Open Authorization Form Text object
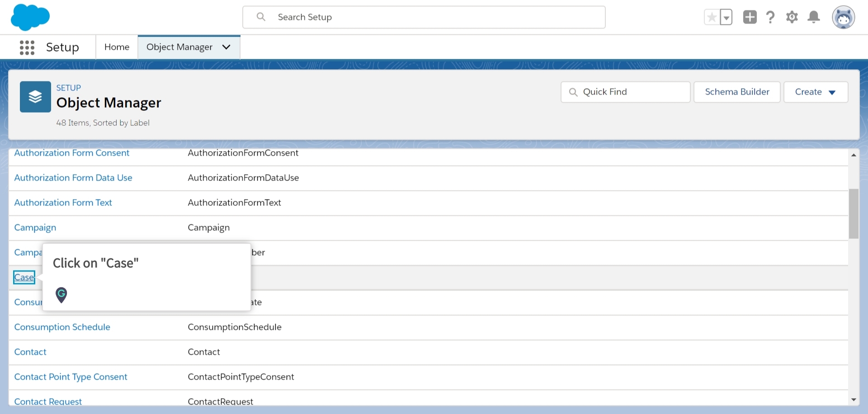 (x=63, y=203)
